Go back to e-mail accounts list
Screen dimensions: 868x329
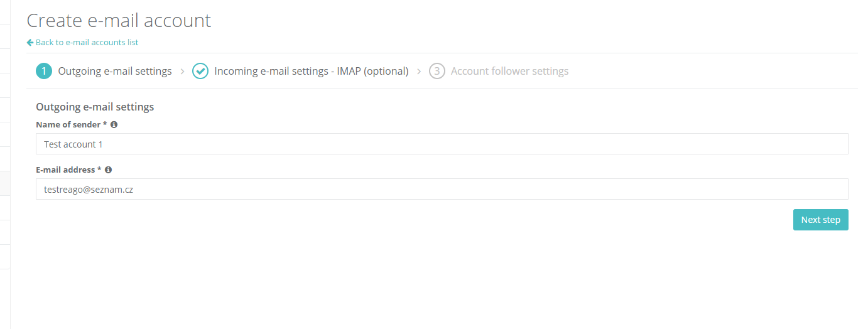click(x=87, y=43)
